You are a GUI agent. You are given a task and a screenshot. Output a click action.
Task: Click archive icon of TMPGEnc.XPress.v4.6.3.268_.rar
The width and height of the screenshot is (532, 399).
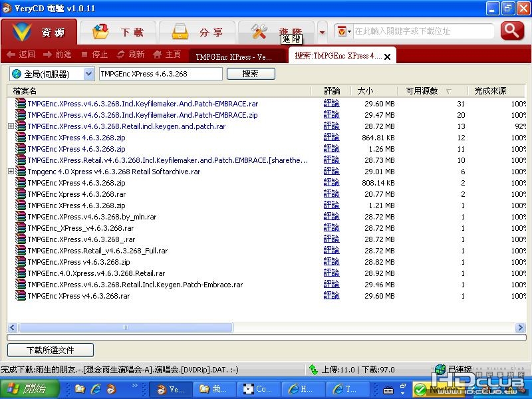[21, 239]
